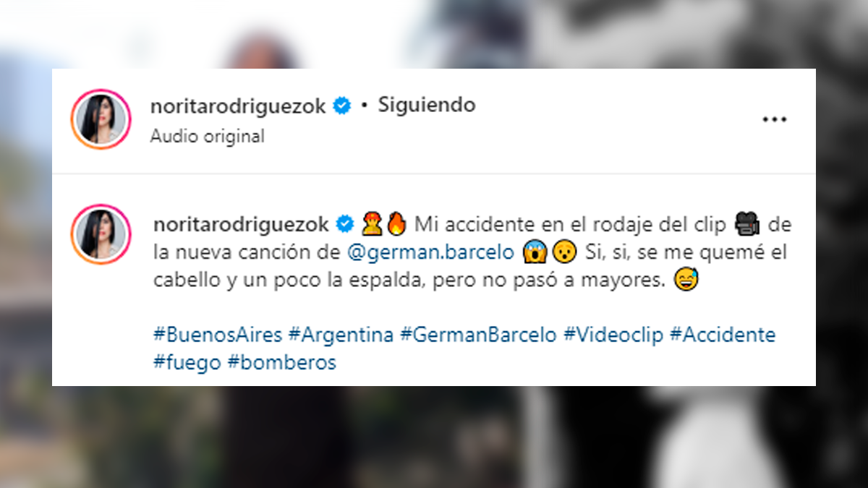The image size is (868, 488).
Task: Click the caption profile picture avatar
Action: (x=101, y=234)
